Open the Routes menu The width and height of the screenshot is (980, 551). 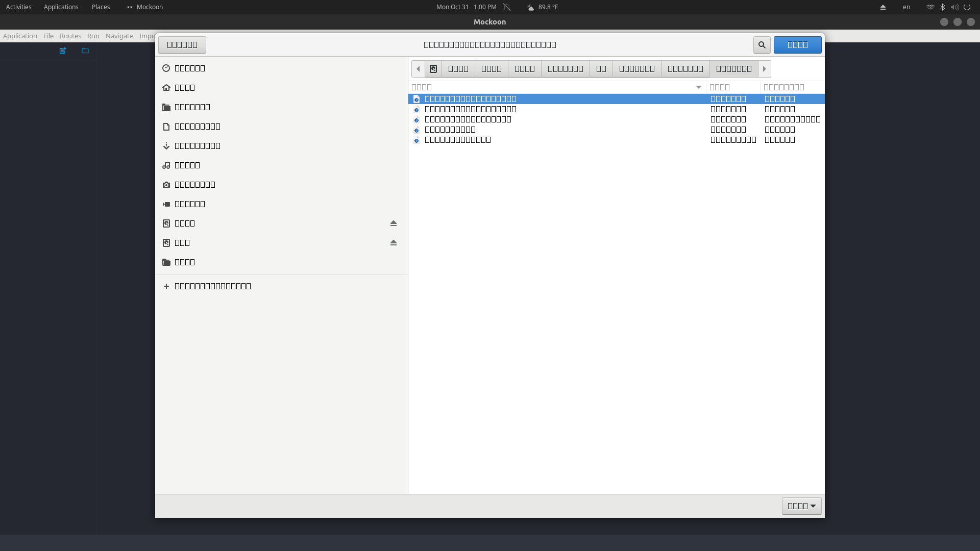click(x=70, y=36)
